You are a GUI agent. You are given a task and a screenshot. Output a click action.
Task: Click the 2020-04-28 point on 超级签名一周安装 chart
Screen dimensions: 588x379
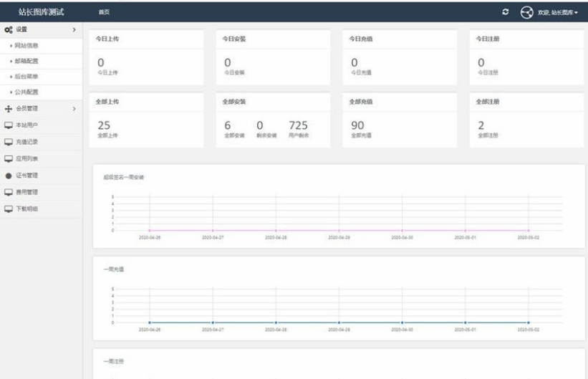[276, 231]
